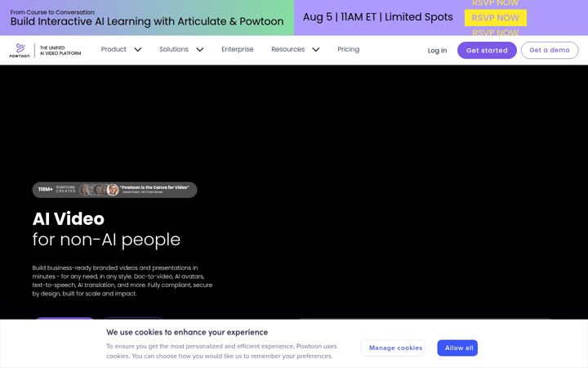Click the "for non-AI people" subheading
Image resolution: width=588 pixels, height=368 pixels.
point(106,240)
